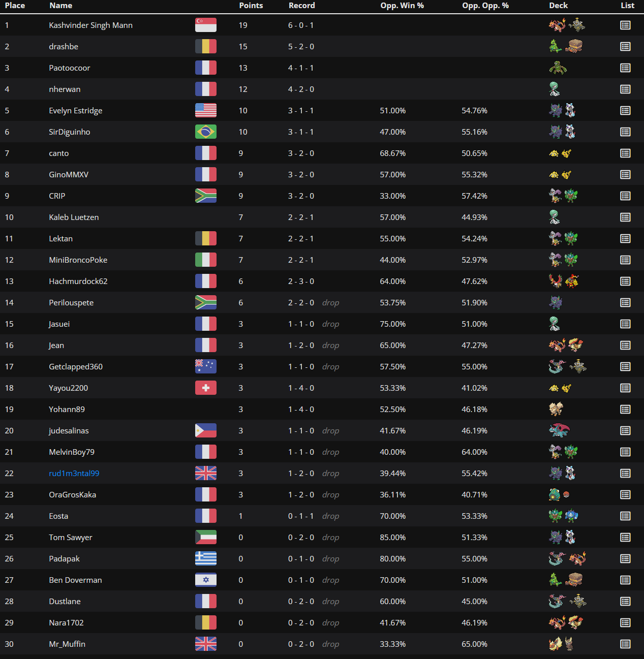The height and width of the screenshot is (659, 644).
Task: Open Mr_Muffin's decklist icon
Action: (x=625, y=644)
